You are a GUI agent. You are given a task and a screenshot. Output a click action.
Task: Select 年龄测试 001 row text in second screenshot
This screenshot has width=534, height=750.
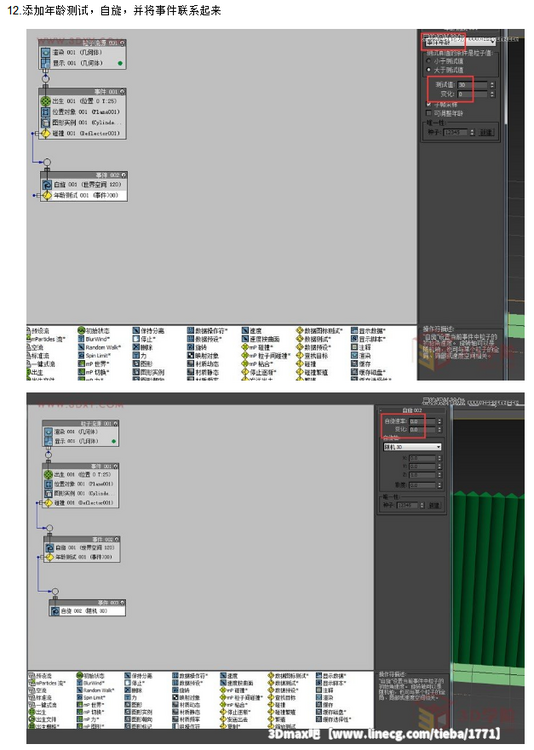coord(84,557)
